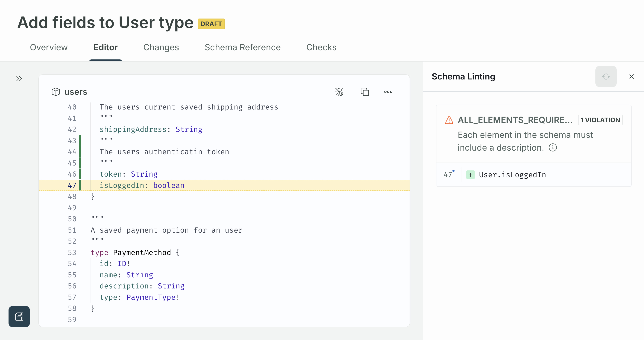The image size is (644, 340).
Task: Click 'Each element in the schema must' description text
Action: pos(525,135)
